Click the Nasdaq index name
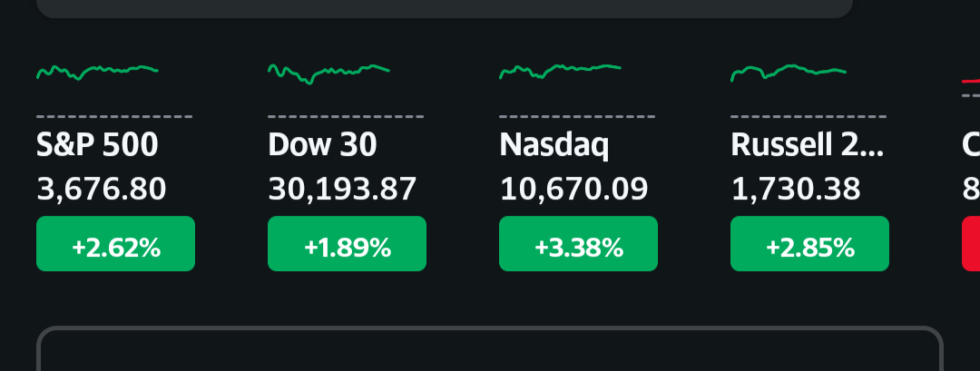The image size is (980, 371). point(555,145)
